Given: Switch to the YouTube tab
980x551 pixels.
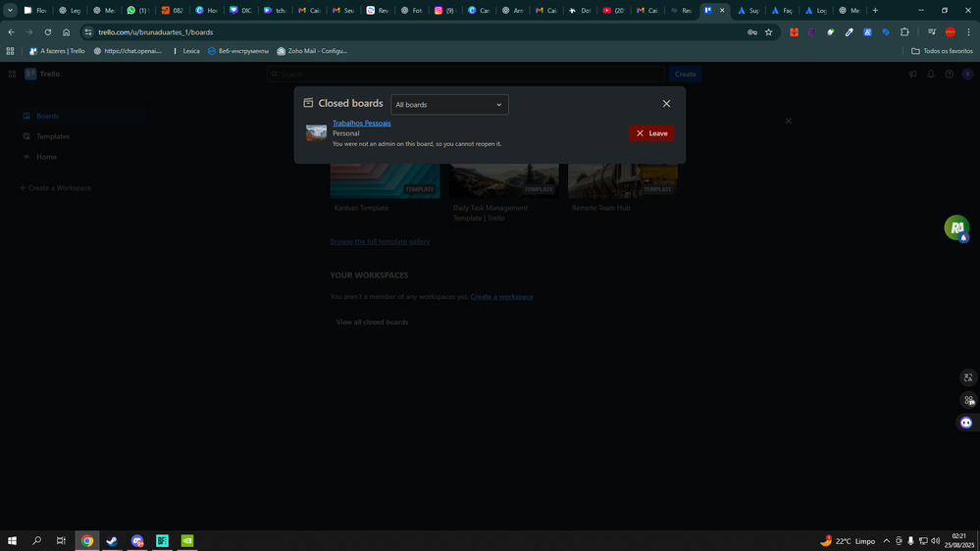Looking at the screenshot, I should tap(613, 10).
